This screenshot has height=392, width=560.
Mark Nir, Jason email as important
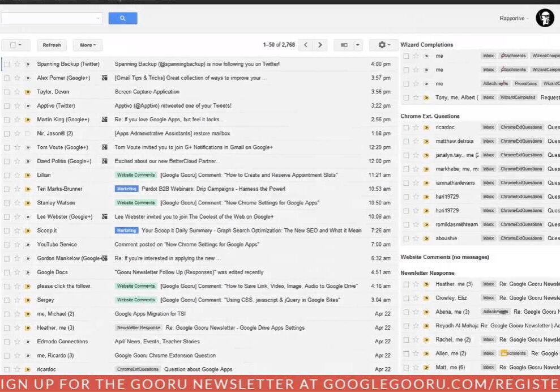coord(28,134)
